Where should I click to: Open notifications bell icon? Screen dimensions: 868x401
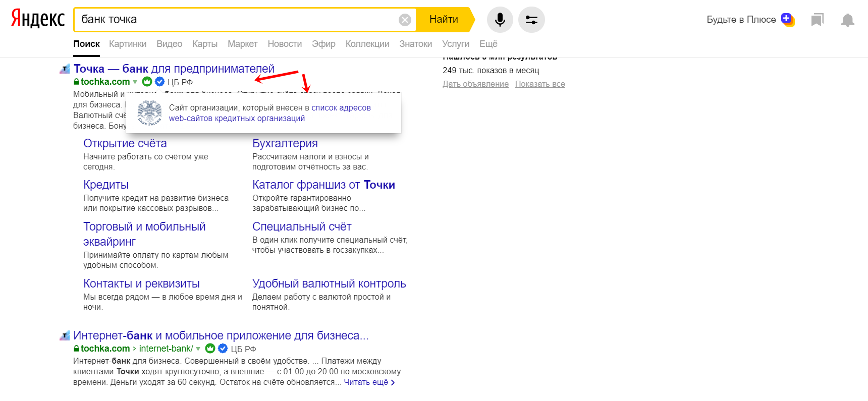coord(848,20)
